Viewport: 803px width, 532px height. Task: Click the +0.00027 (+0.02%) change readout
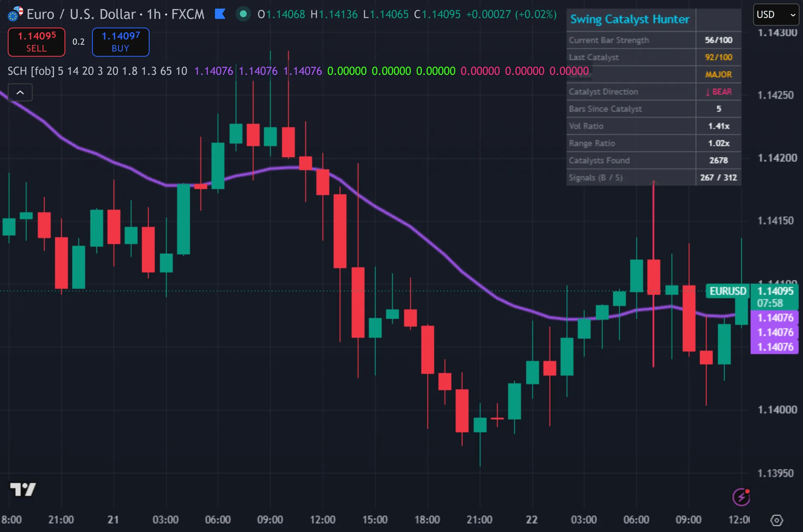point(511,14)
